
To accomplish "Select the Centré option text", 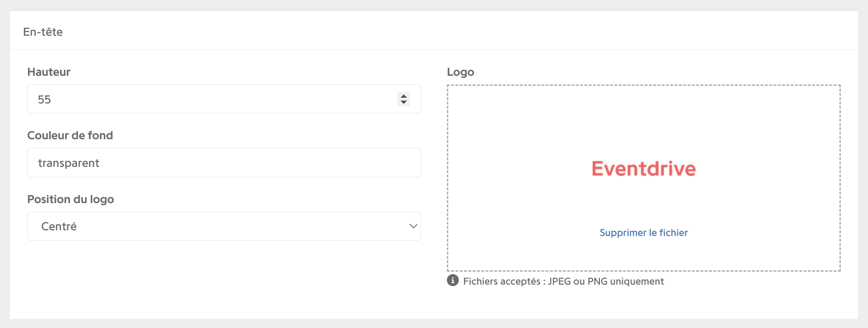I will click(x=59, y=226).
